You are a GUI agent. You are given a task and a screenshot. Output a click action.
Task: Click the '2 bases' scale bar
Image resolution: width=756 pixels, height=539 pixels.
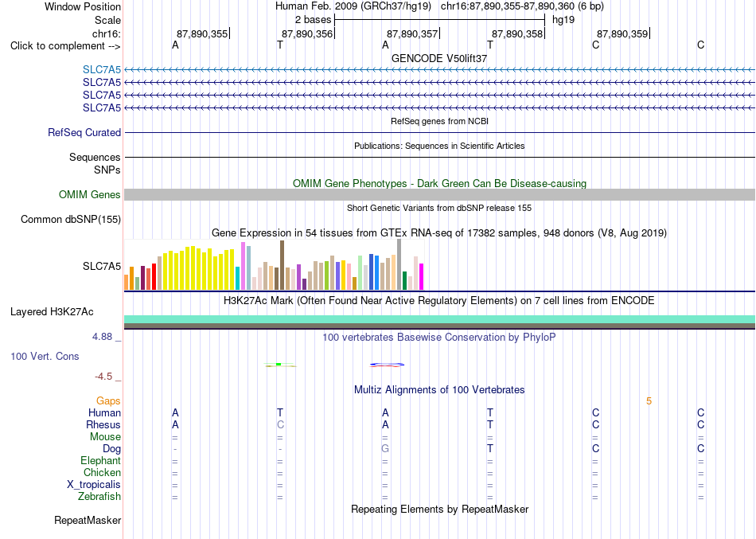point(440,20)
